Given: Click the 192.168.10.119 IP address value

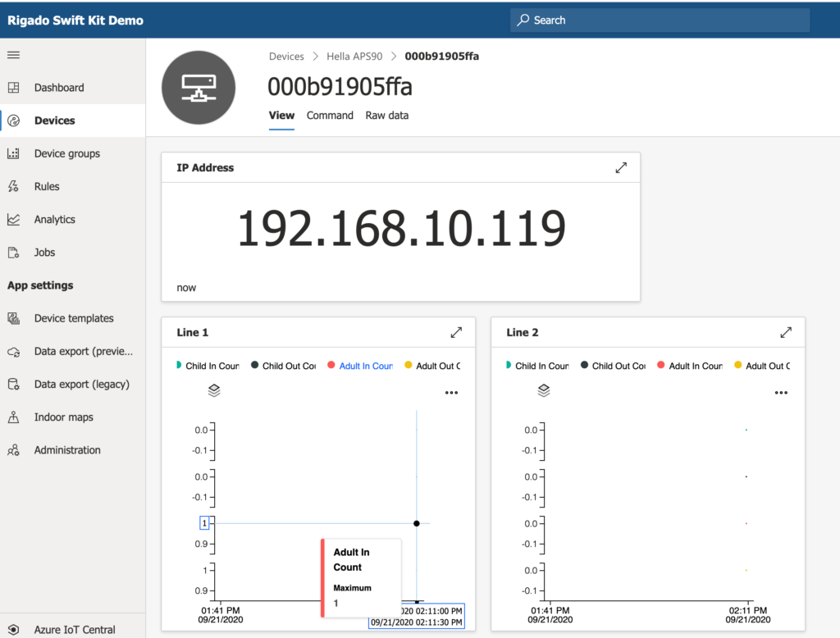Looking at the screenshot, I should point(401,229).
